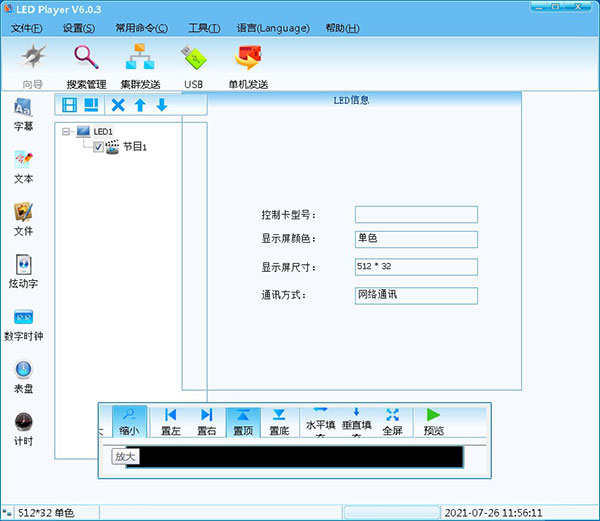Delete selected item with blue X

pos(118,105)
